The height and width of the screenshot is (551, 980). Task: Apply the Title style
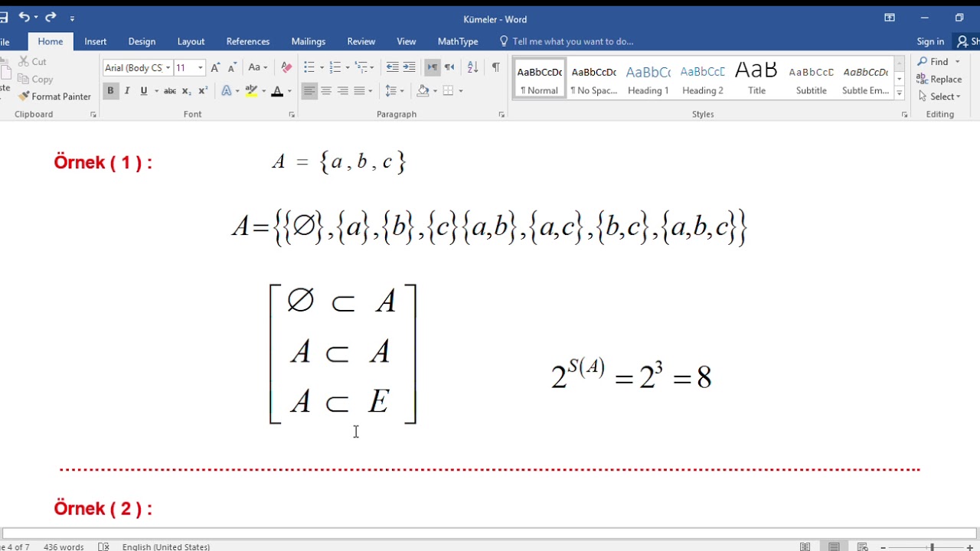(x=757, y=79)
